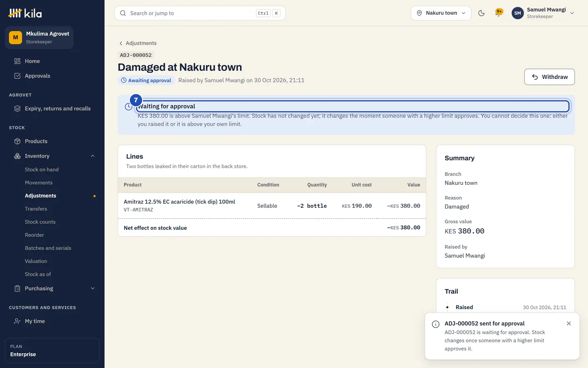The width and height of the screenshot is (588, 368).
Task: Click the Kila logo
Action: (x=25, y=13)
